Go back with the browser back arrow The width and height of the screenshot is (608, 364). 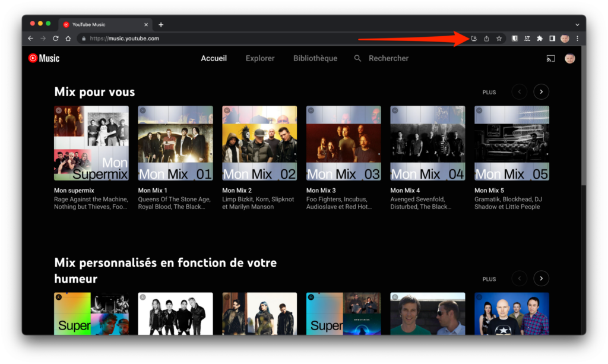click(31, 39)
